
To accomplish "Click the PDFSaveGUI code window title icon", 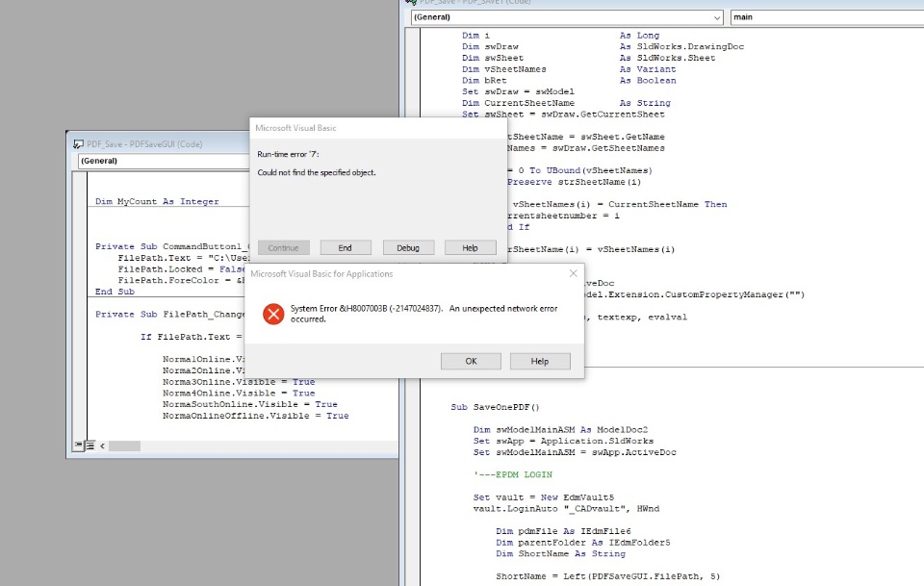I will pyautogui.click(x=78, y=143).
